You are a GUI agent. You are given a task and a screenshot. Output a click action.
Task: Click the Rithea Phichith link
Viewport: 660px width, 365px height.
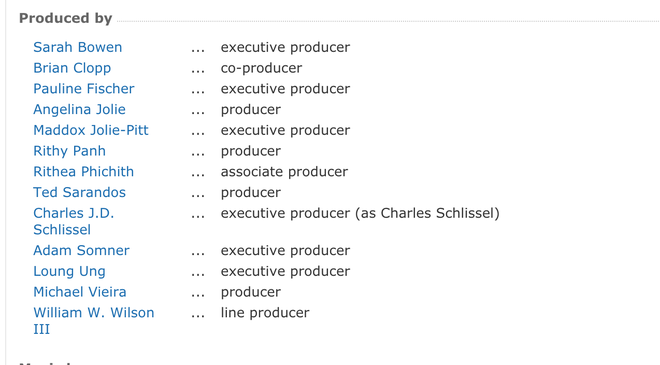coord(83,172)
